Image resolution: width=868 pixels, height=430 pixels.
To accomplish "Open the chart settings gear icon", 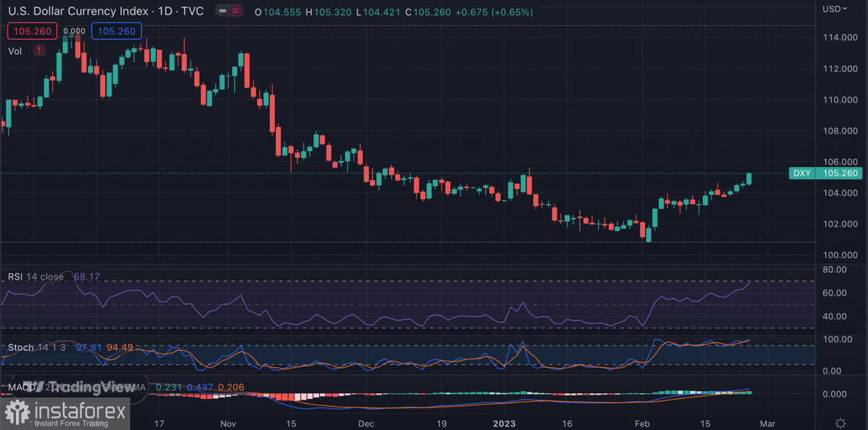I will pos(841,423).
